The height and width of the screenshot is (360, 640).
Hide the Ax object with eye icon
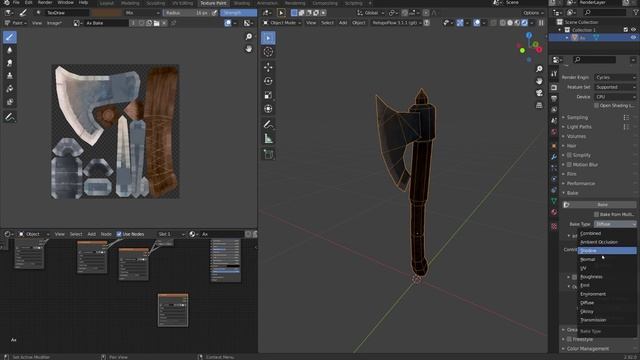point(633,38)
